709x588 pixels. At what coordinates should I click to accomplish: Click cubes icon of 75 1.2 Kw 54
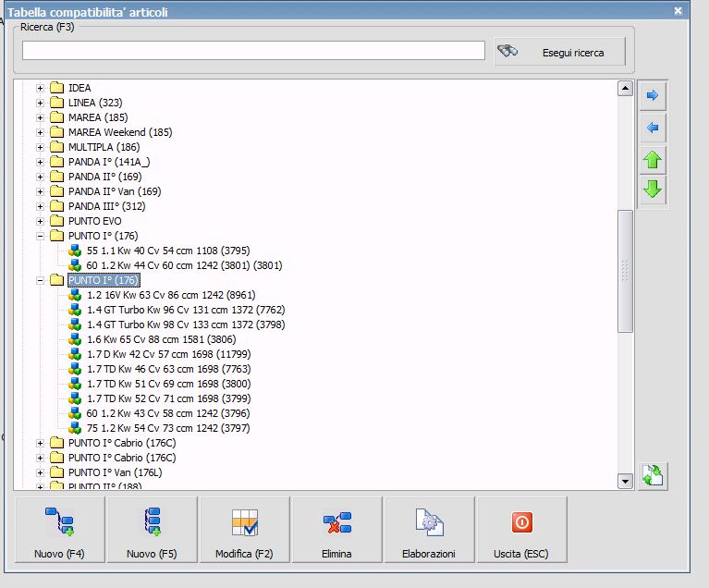pyautogui.click(x=75, y=428)
